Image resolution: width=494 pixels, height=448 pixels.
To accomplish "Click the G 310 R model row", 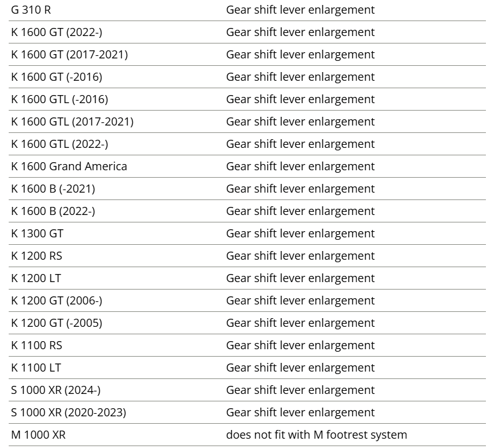I will [x=31, y=10].
